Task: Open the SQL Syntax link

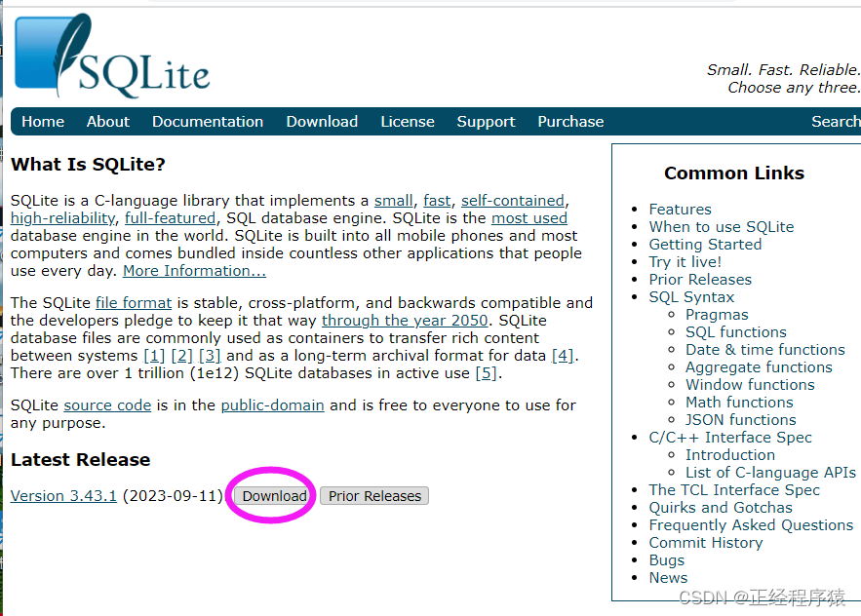Action: tap(691, 297)
